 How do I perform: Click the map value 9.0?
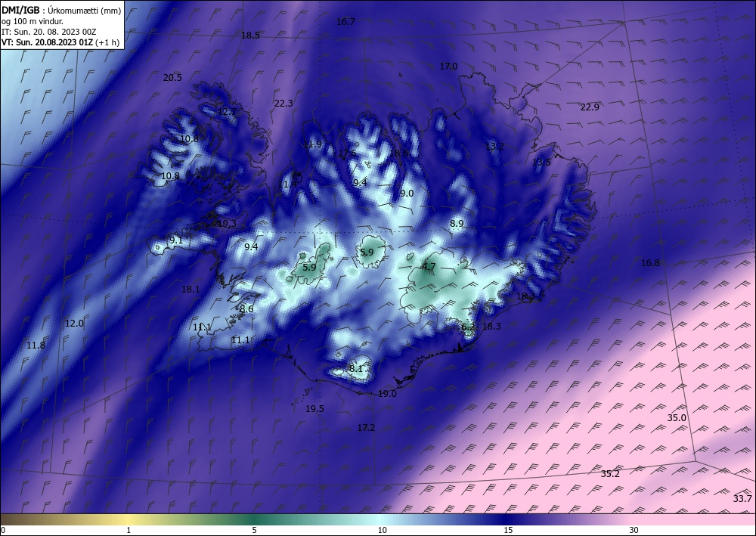pyautogui.click(x=407, y=194)
